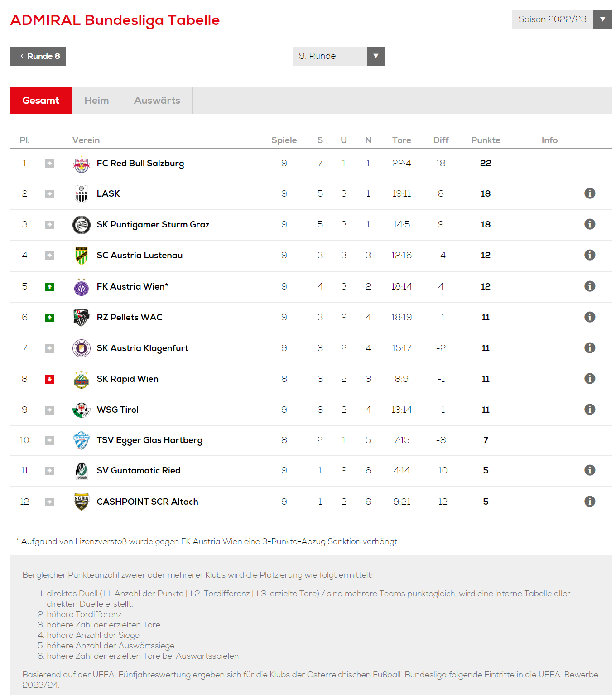Click arrow button next to 9. Runde
Screen dimensions: 616x695
coord(375,56)
